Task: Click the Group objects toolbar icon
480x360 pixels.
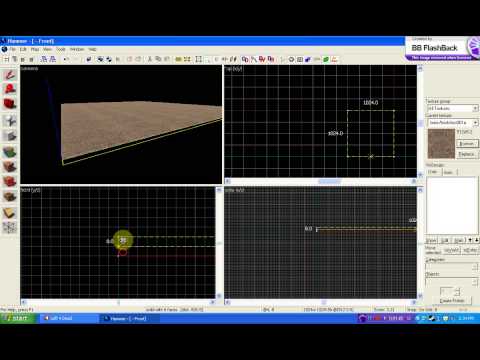Action: click(100, 59)
